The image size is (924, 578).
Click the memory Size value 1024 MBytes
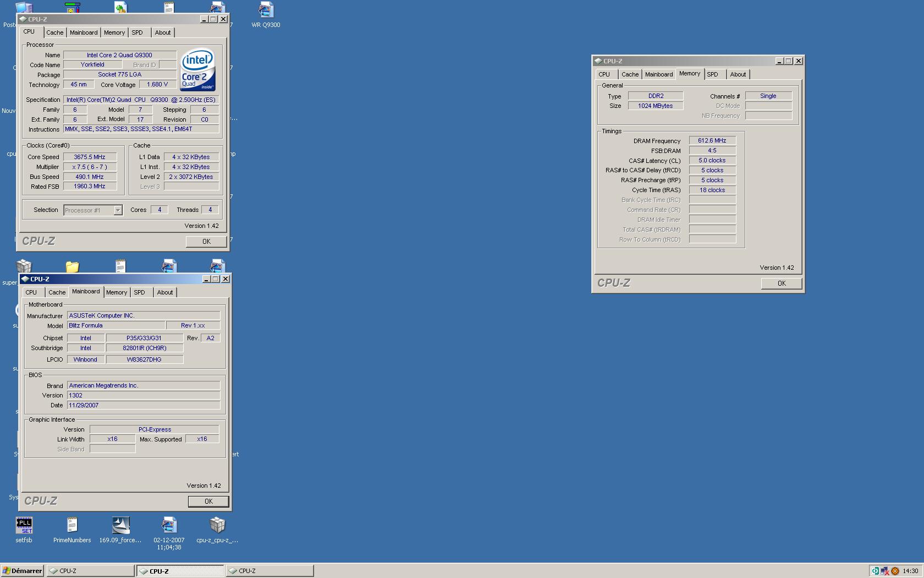click(x=656, y=106)
